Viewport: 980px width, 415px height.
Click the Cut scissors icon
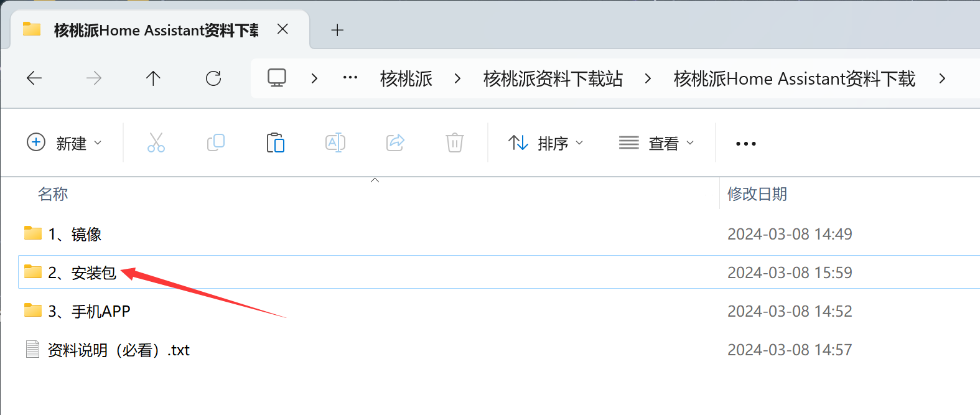(156, 142)
